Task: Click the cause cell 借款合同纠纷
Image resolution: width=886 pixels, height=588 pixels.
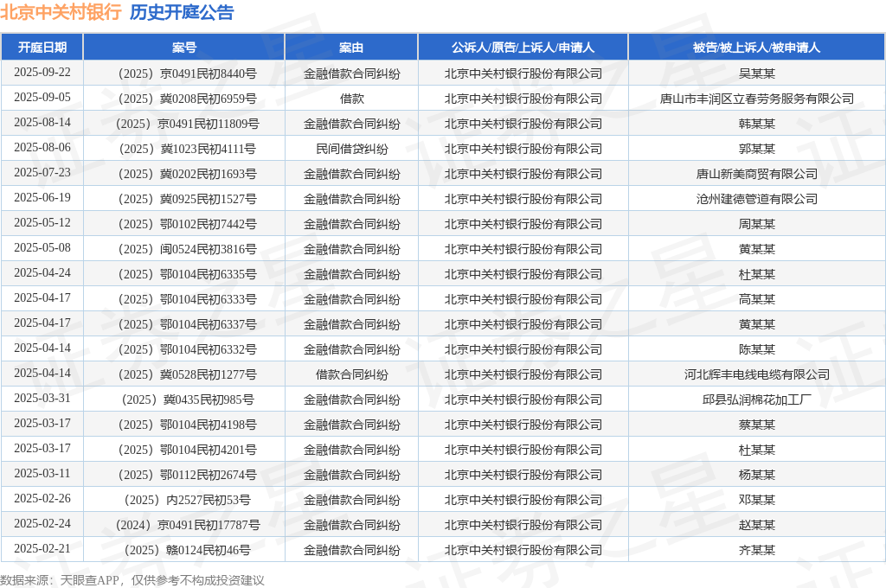Action: click(x=351, y=374)
